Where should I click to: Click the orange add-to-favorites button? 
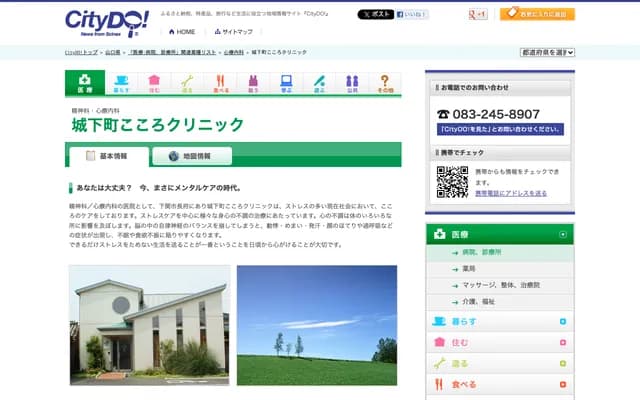pos(537,14)
